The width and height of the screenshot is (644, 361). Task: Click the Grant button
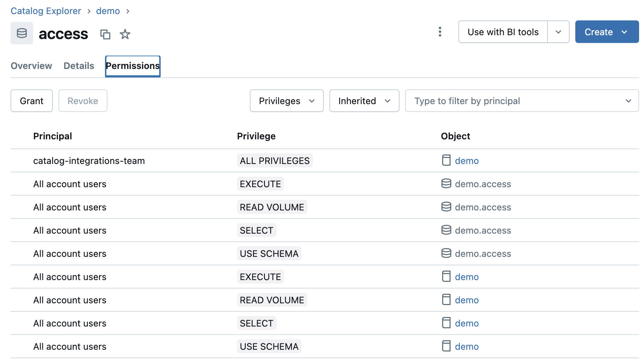point(32,101)
